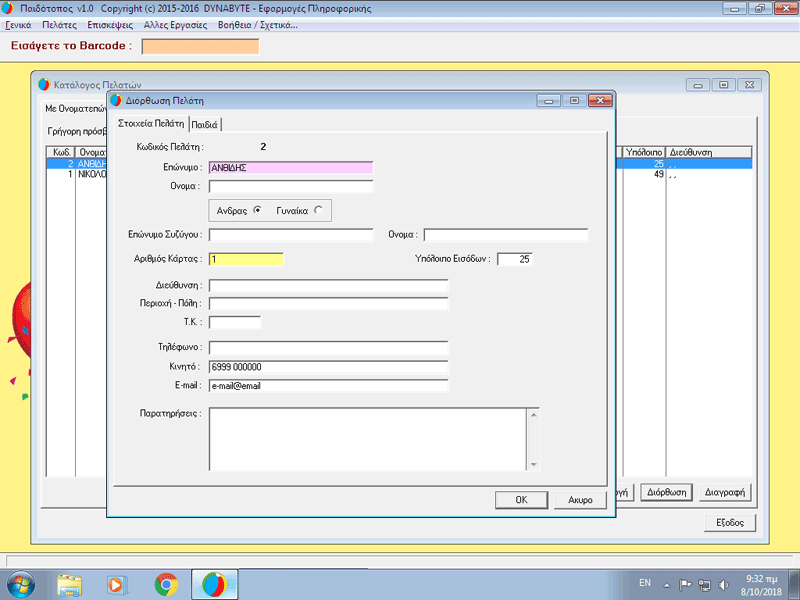This screenshot has height=600, width=800.
Task: Open the Επισκέψεις menu
Action: click(110, 25)
